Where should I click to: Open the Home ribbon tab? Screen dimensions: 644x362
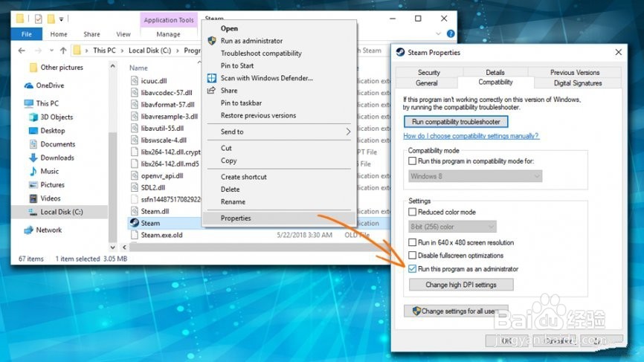pos(59,34)
